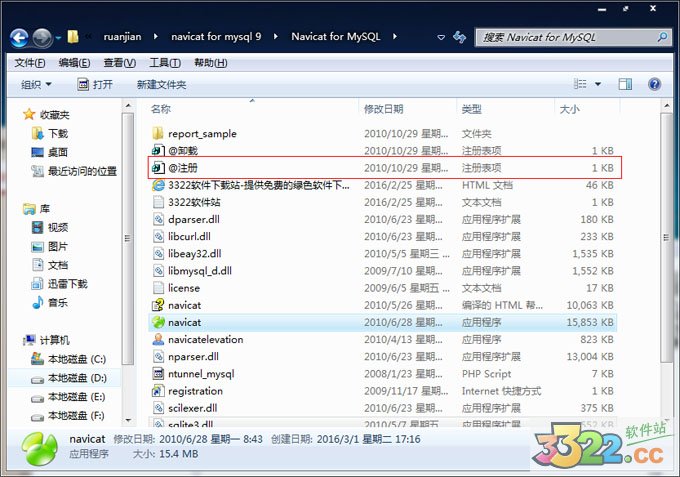
Task: Click the search magnifier icon
Action: [662, 37]
